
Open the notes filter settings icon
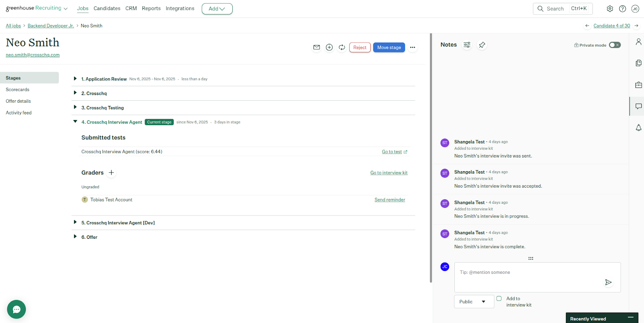467,45
